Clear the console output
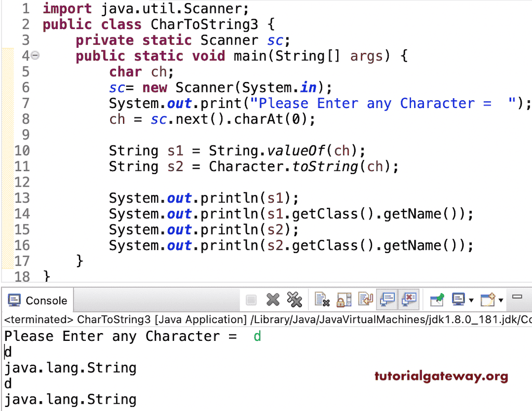This screenshot has width=532, height=411. 321,300
